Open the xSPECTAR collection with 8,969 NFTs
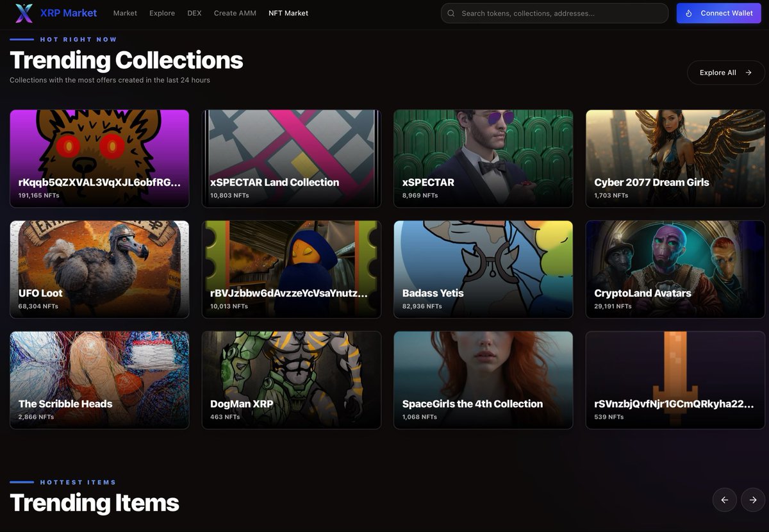The height and width of the screenshot is (532, 769). point(483,158)
